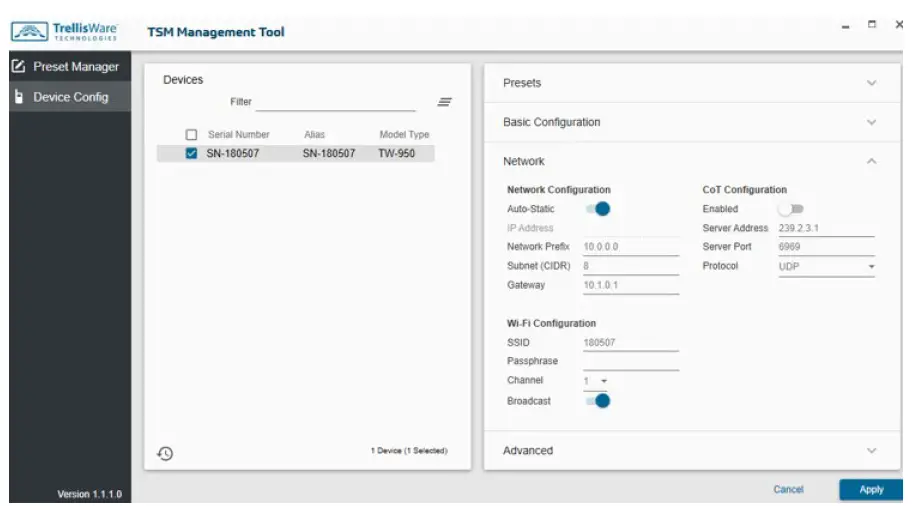Click the Passphrase input field
918x506 pixels.
(631, 361)
